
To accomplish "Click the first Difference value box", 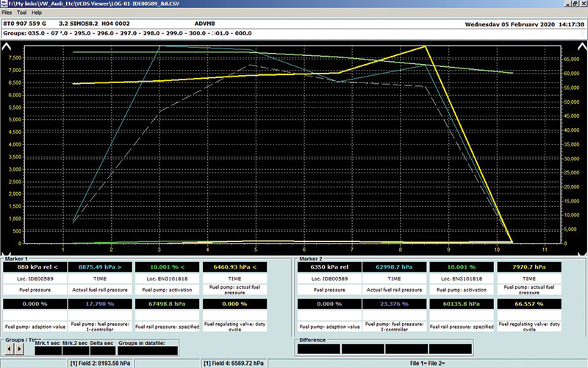I will tap(319, 349).
